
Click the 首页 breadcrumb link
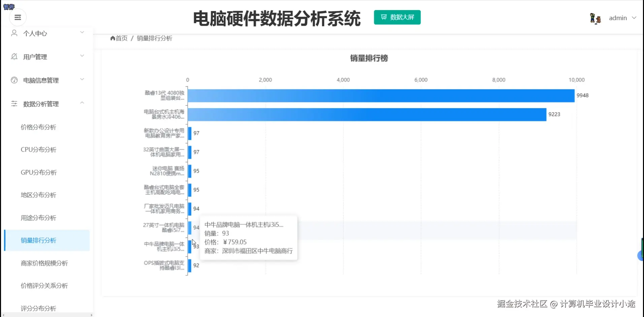point(121,38)
